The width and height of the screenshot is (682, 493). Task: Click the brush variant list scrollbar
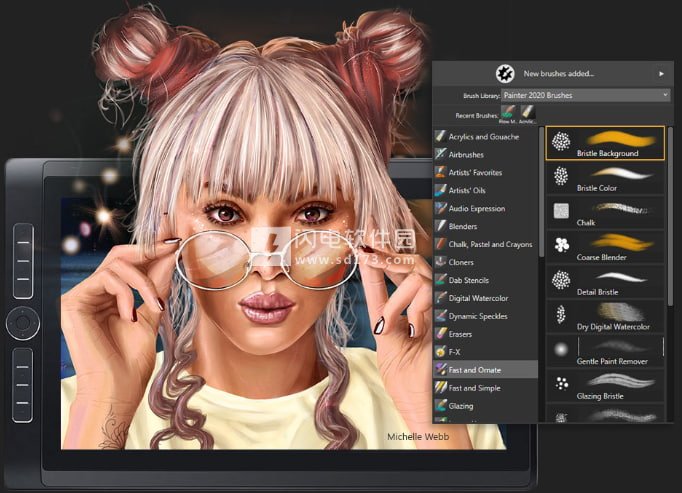670,216
